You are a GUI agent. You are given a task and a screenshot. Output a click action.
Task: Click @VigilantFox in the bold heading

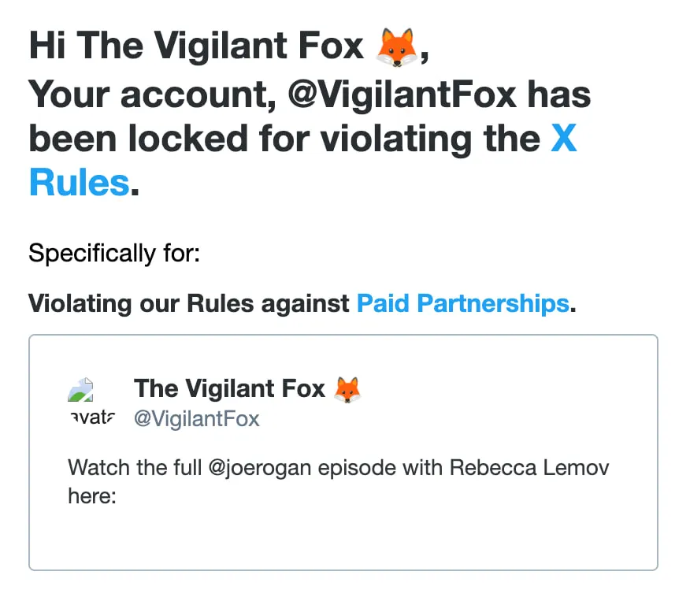(402, 95)
